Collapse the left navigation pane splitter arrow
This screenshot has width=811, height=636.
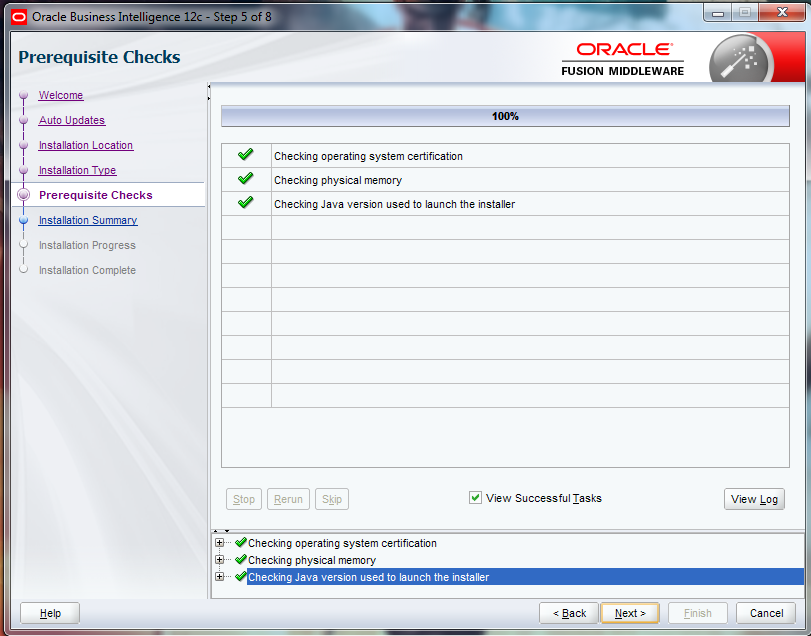pyautogui.click(x=209, y=87)
